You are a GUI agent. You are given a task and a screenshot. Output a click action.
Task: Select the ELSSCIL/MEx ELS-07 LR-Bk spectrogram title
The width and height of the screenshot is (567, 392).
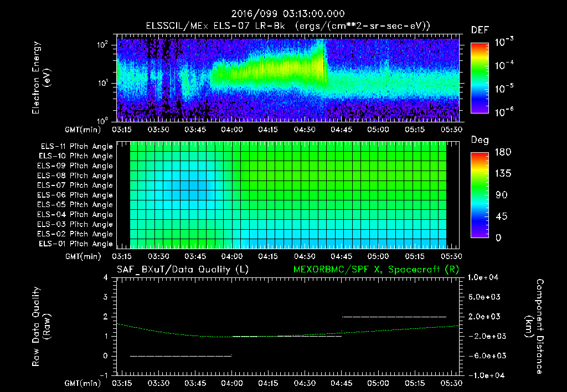click(x=288, y=26)
